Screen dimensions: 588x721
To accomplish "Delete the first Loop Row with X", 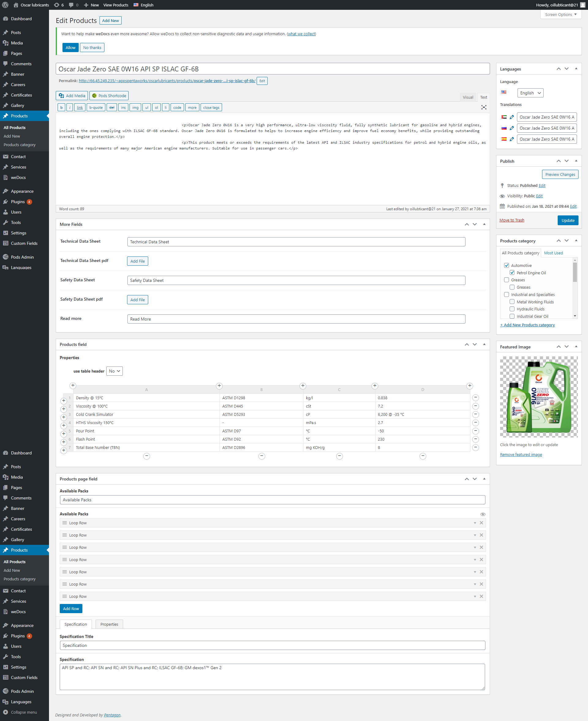I will click(481, 523).
